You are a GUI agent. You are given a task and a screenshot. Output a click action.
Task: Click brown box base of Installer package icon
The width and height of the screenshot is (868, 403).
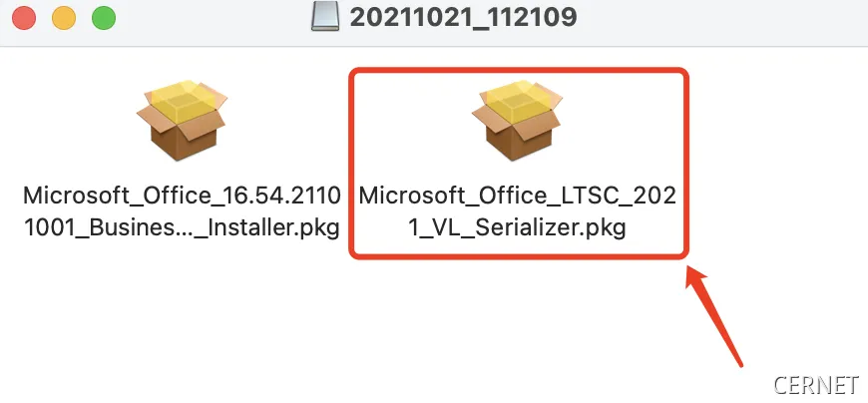pyautogui.click(x=181, y=141)
